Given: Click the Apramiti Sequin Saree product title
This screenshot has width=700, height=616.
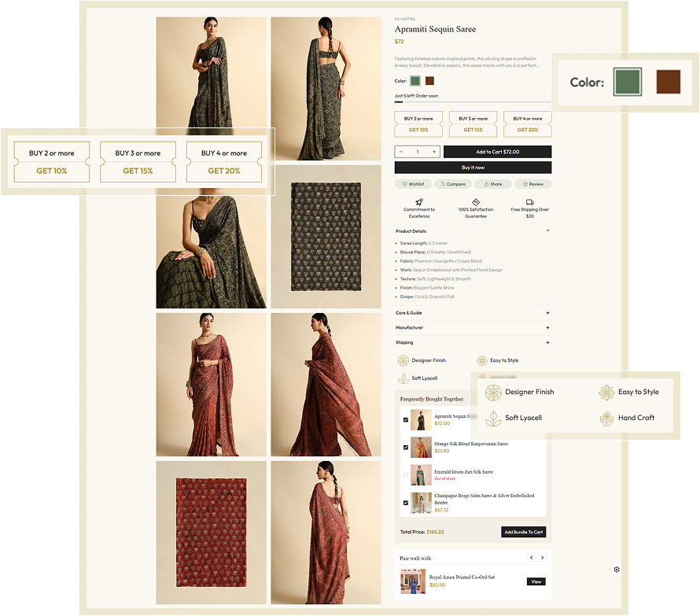Looking at the screenshot, I should point(435,29).
